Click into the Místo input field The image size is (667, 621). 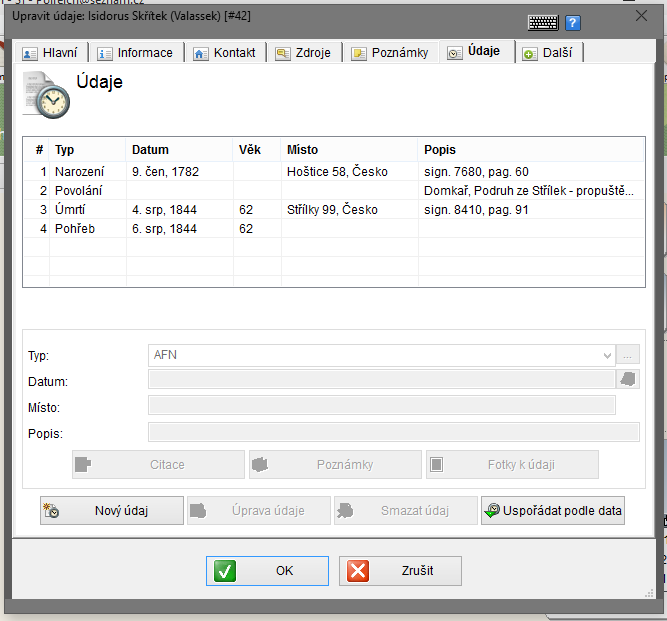(381, 405)
